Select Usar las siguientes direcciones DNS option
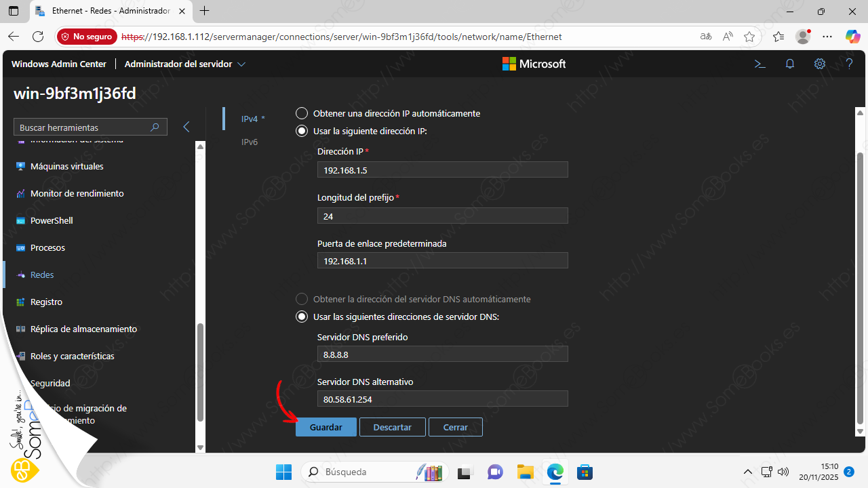Screen dimensions: 868x488 click(x=302, y=317)
